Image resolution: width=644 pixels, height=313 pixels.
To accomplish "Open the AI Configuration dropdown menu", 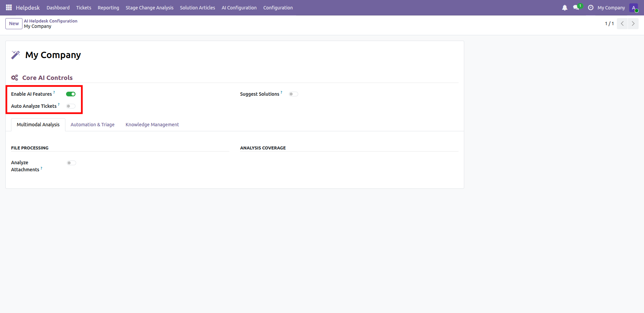I will [x=239, y=7].
